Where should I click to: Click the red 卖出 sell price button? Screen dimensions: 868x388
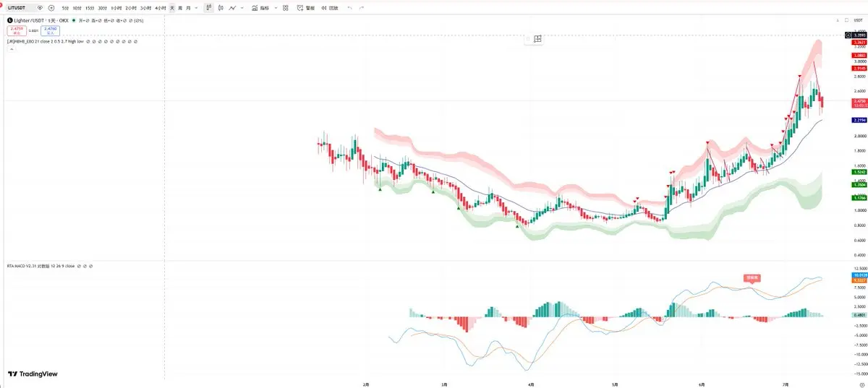(17, 31)
